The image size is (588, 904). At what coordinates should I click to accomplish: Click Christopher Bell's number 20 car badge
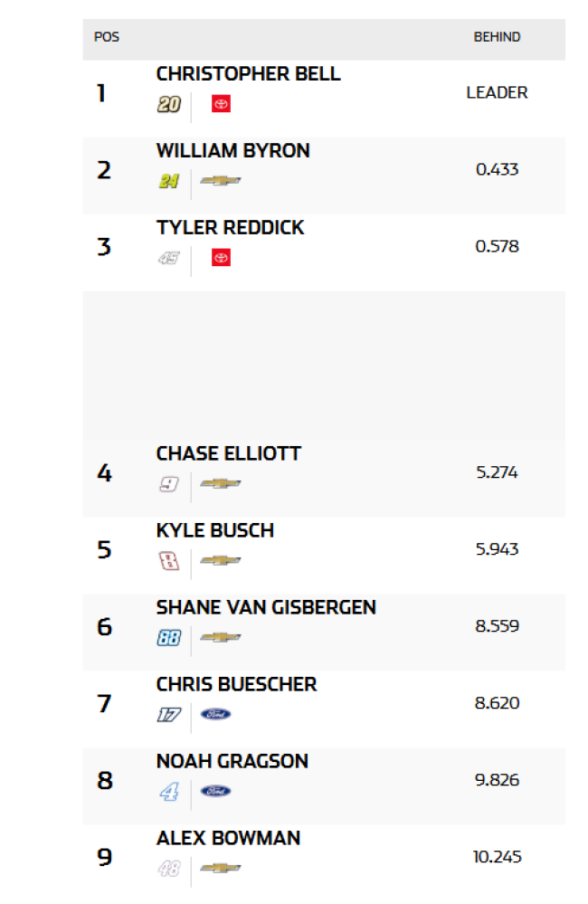(x=169, y=104)
